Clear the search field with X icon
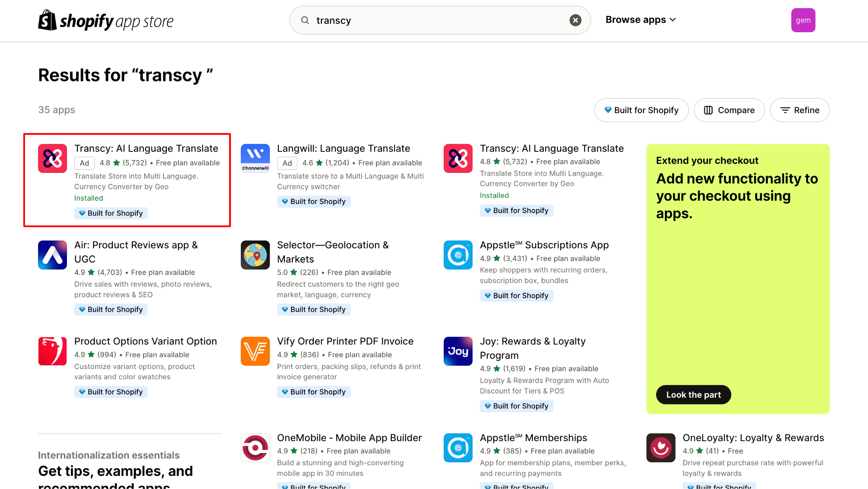The width and height of the screenshot is (868, 489). click(575, 20)
